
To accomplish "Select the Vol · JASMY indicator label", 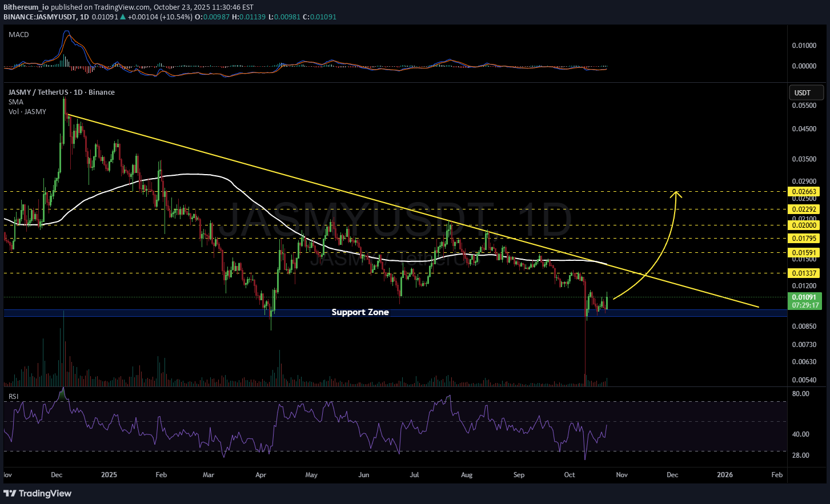I will click(x=27, y=112).
